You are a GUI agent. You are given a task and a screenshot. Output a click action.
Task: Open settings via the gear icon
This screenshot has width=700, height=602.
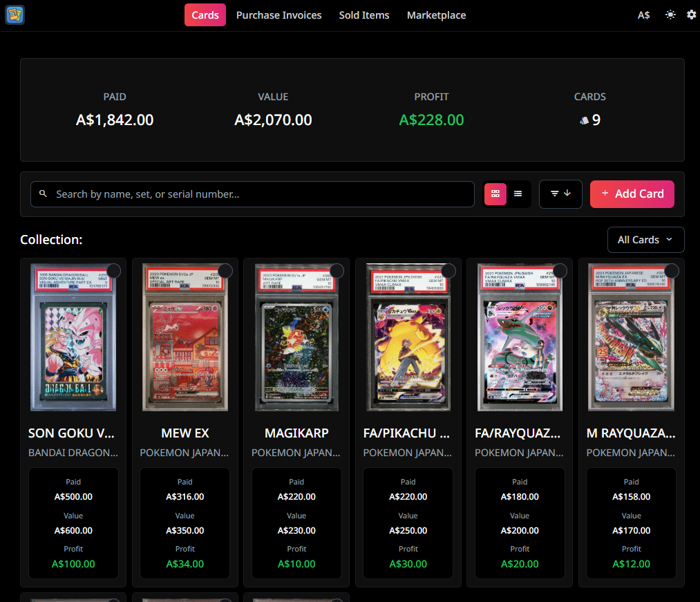point(691,15)
